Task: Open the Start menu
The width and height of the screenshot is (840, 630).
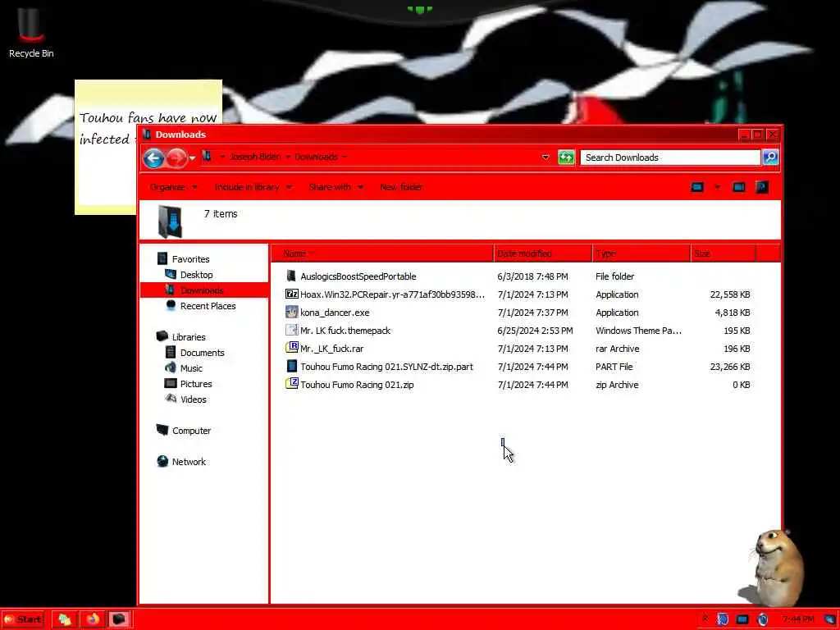Action: point(23,619)
